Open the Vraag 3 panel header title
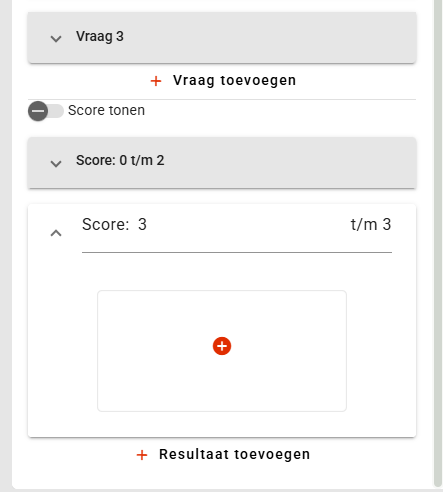 pyautogui.click(x=100, y=36)
